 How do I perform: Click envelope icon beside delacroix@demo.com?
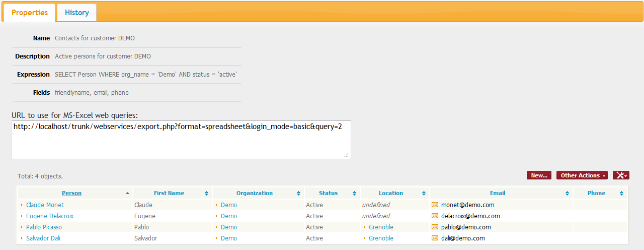coord(435,216)
